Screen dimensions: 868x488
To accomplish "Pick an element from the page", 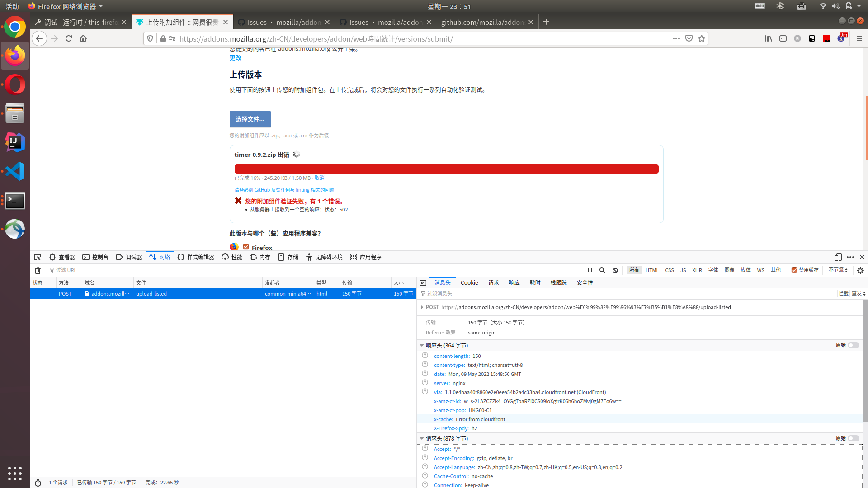I will pyautogui.click(x=38, y=257).
